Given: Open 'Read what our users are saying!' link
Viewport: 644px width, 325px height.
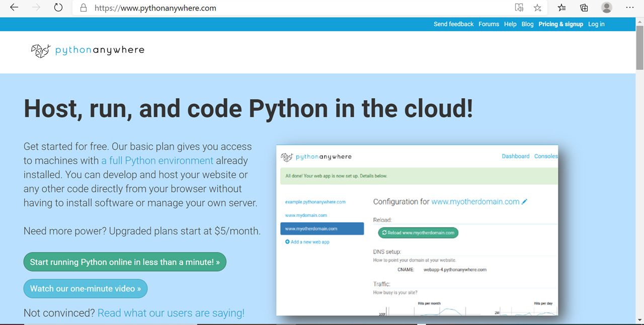Looking at the screenshot, I should point(171,313).
